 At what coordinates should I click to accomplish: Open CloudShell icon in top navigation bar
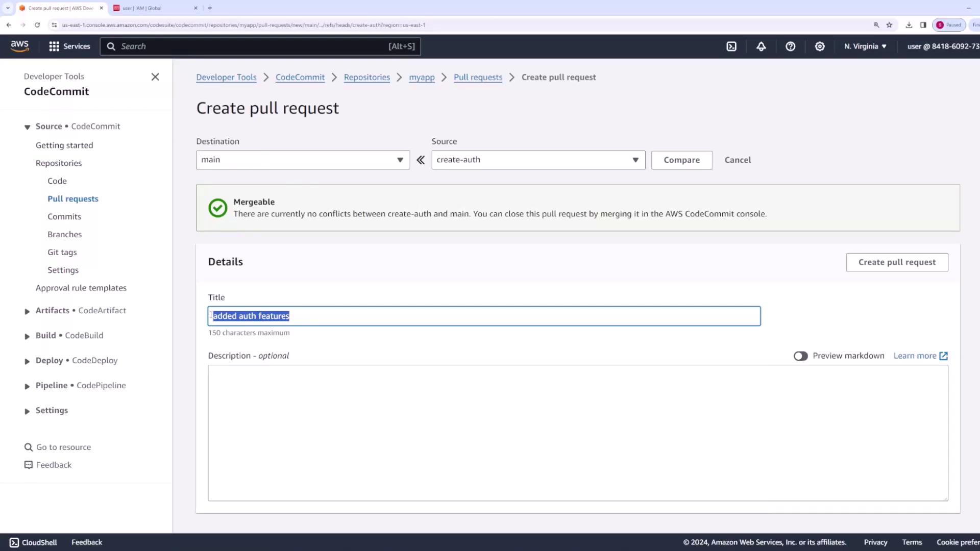point(731,46)
